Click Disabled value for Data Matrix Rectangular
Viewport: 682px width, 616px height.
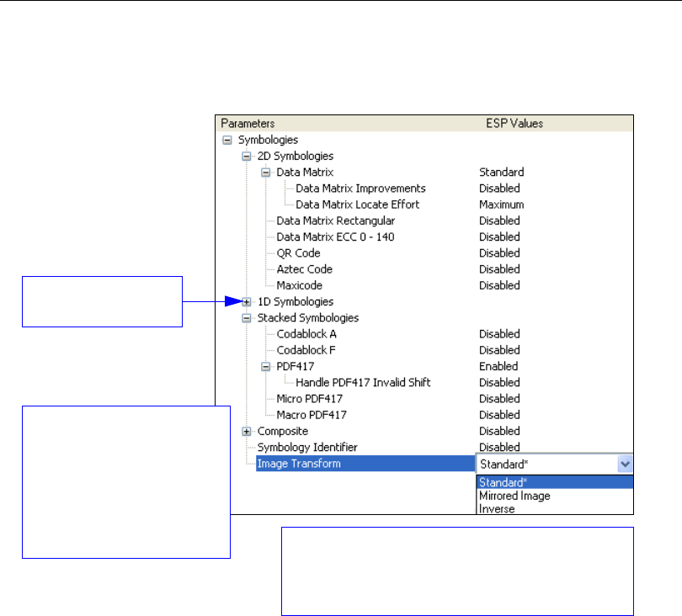tap(499, 220)
